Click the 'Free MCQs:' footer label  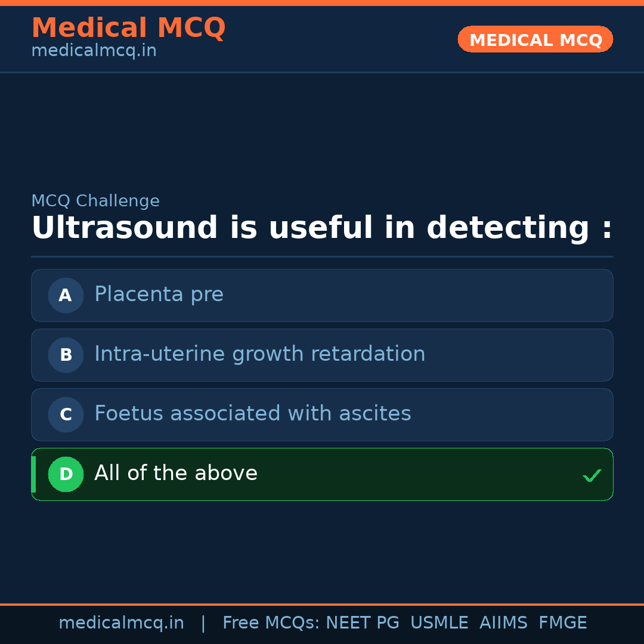pos(271,623)
